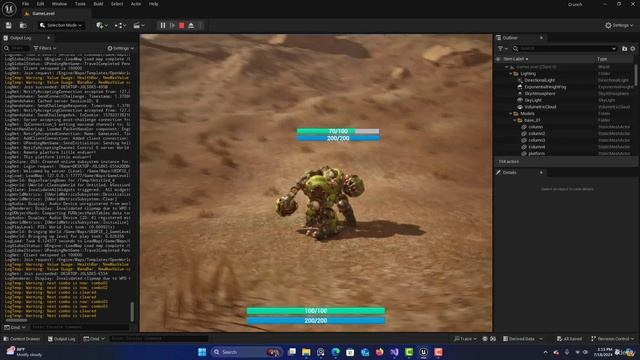The image size is (640, 360).
Task: Open the Blueprints dropdown in toolbar
Action: 120,25
